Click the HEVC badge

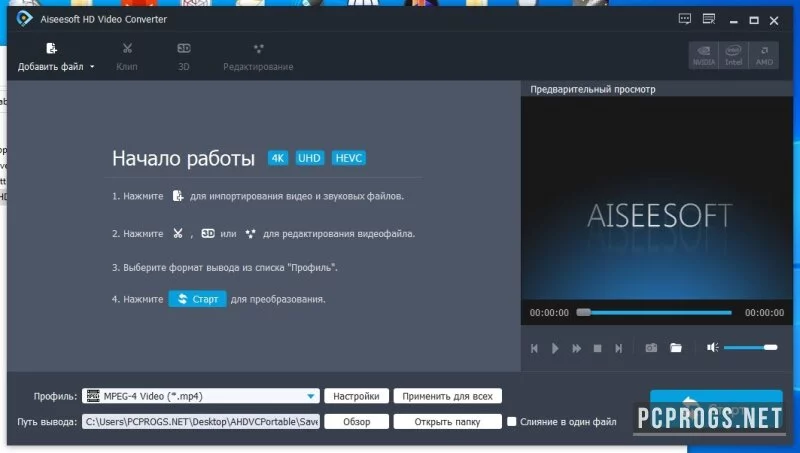point(348,158)
